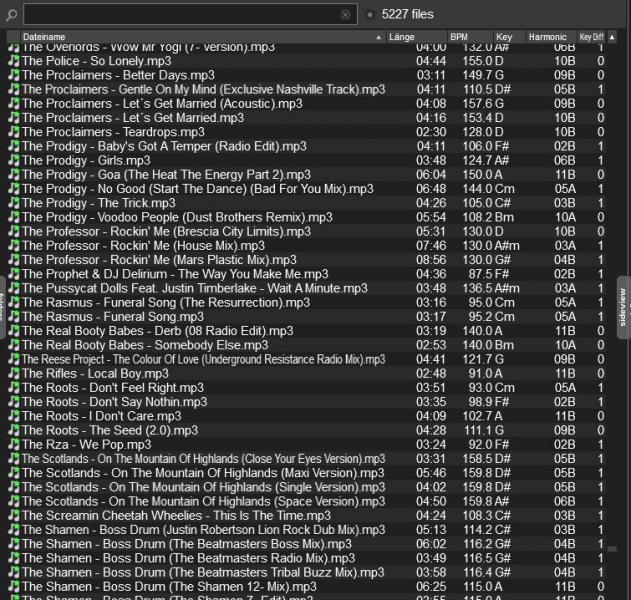The height and width of the screenshot is (600, 631).
Task: Click music icon of Rockin' Me (Mars Plastic Mix)
Action: tap(14, 260)
